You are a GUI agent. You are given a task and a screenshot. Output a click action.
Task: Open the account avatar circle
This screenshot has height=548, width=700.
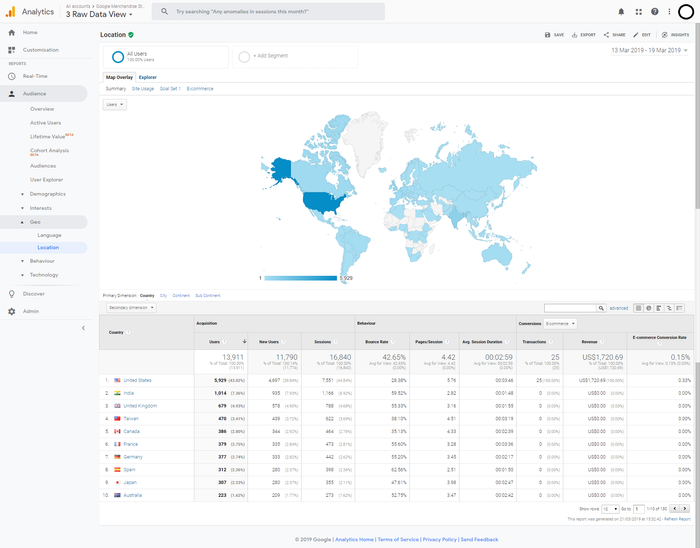pos(686,12)
